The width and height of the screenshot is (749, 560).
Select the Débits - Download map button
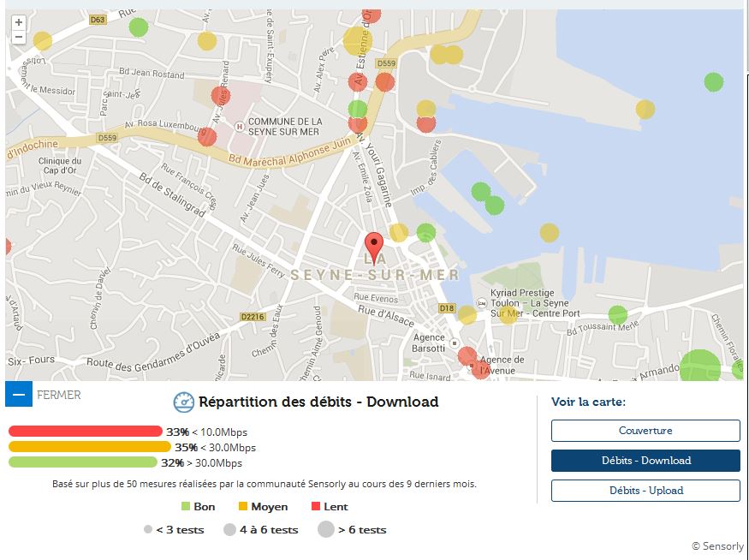tap(645, 461)
